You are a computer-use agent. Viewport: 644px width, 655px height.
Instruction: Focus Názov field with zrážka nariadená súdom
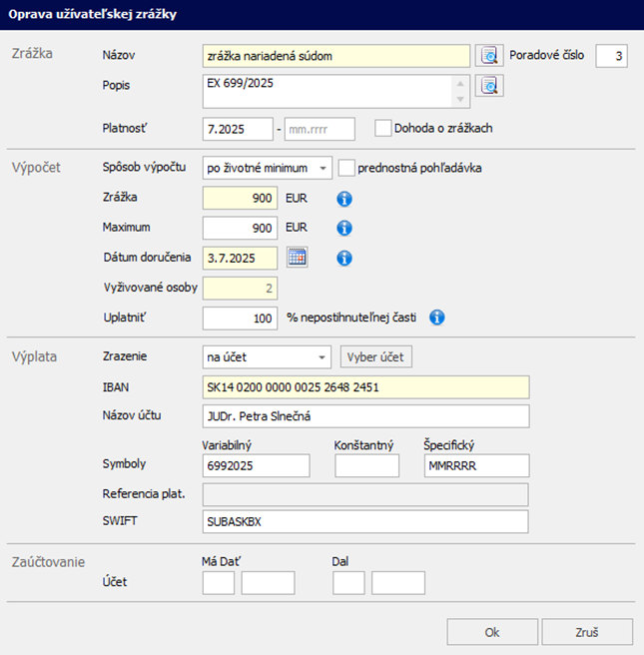coord(336,56)
